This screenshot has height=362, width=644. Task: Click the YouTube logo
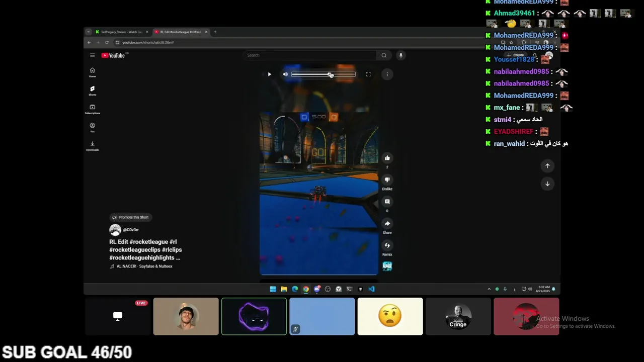(114, 55)
